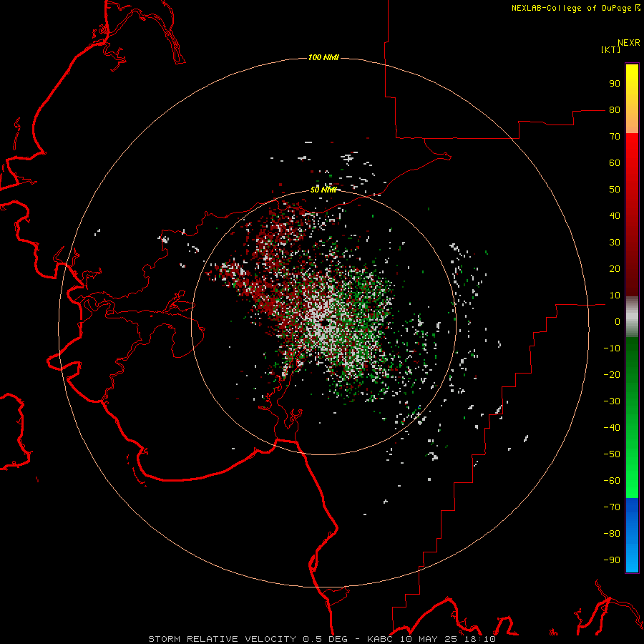The height and width of the screenshot is (644, 644).
Task: Click the -20 value on the scale
Action: (612, 375)
